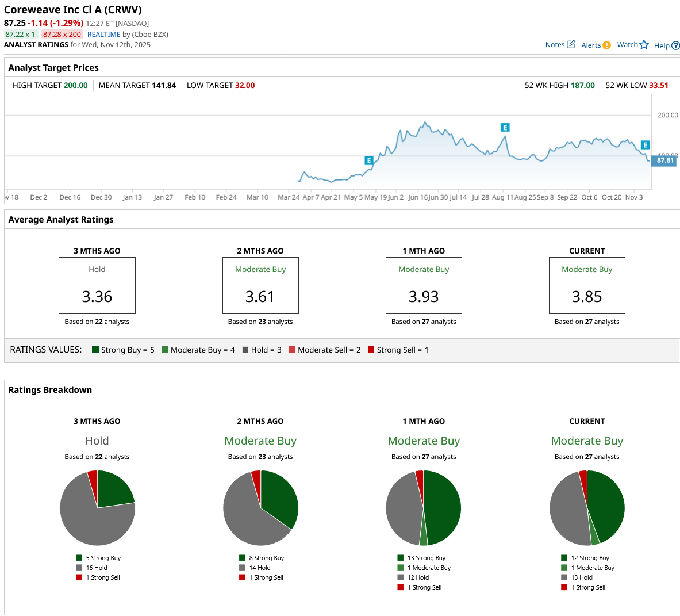The width and height of the screenshot is (680, 616).
Task: Click the 200.00 price axis label
Action: tap(667, 115)
